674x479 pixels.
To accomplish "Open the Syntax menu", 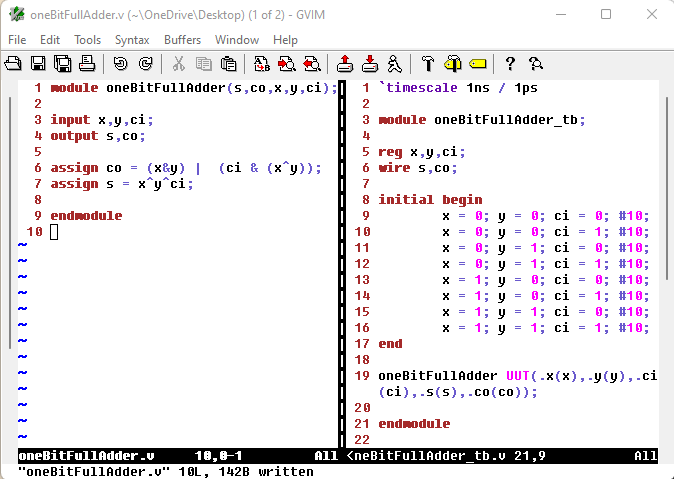I will coord(132,40).
